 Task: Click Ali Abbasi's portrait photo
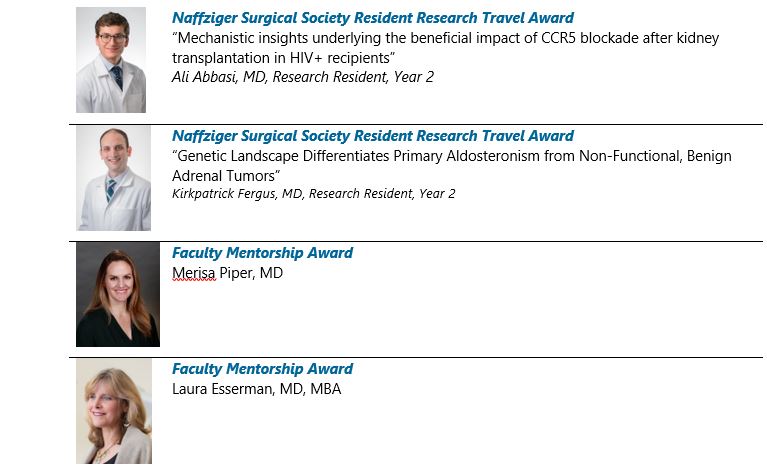(x=111, y=60)
